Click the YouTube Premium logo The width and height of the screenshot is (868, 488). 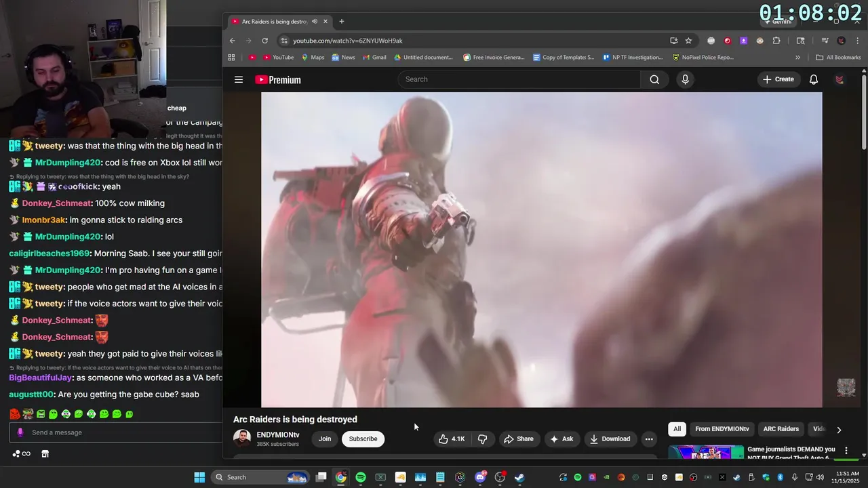pyautogui.click(x=278, y=80)
